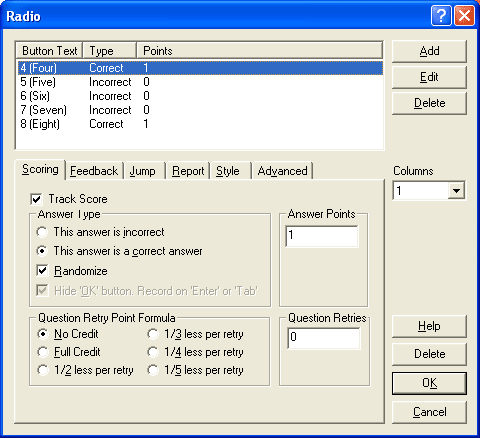Click the OK button
The image size is (480, 438).
coord(429,383)
